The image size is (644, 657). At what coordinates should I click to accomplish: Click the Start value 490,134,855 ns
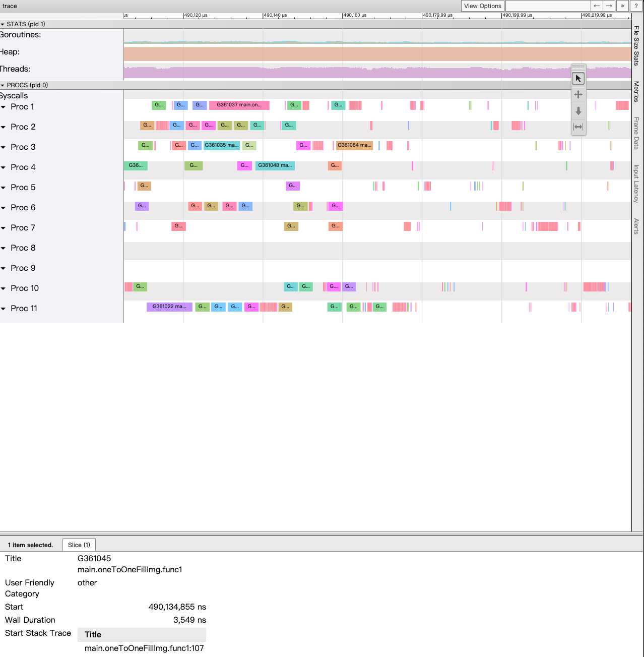point(177,607)
